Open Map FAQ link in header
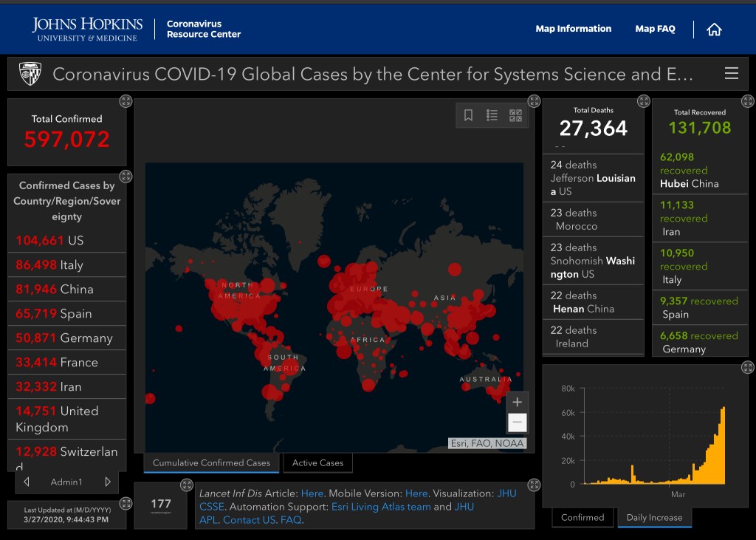 coord(655,29)
